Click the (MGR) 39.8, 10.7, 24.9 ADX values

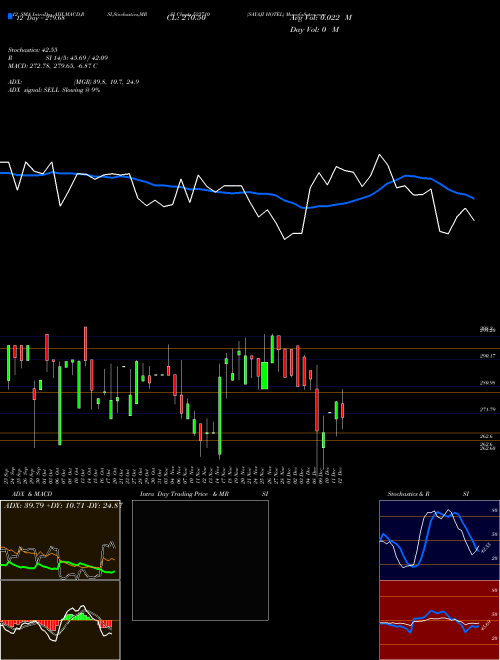pos(106,82)
